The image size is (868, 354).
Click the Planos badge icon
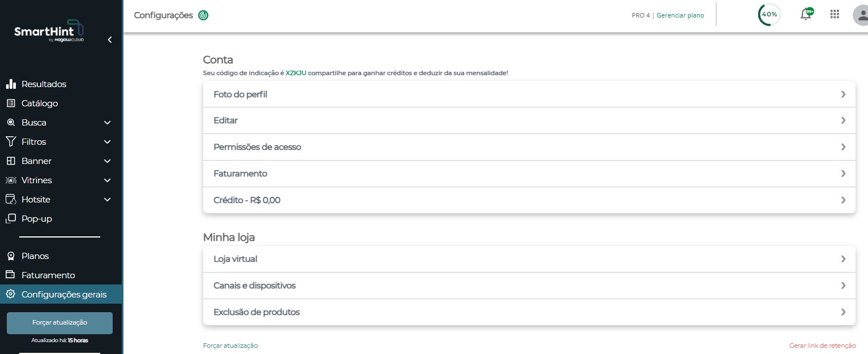tap(10, 256)
